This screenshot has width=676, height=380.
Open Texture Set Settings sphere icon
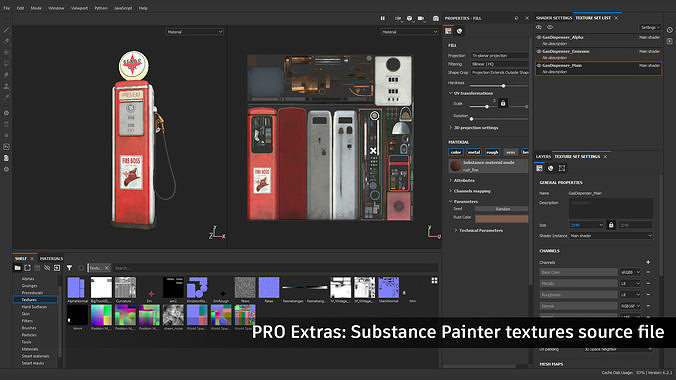[551, 168]
